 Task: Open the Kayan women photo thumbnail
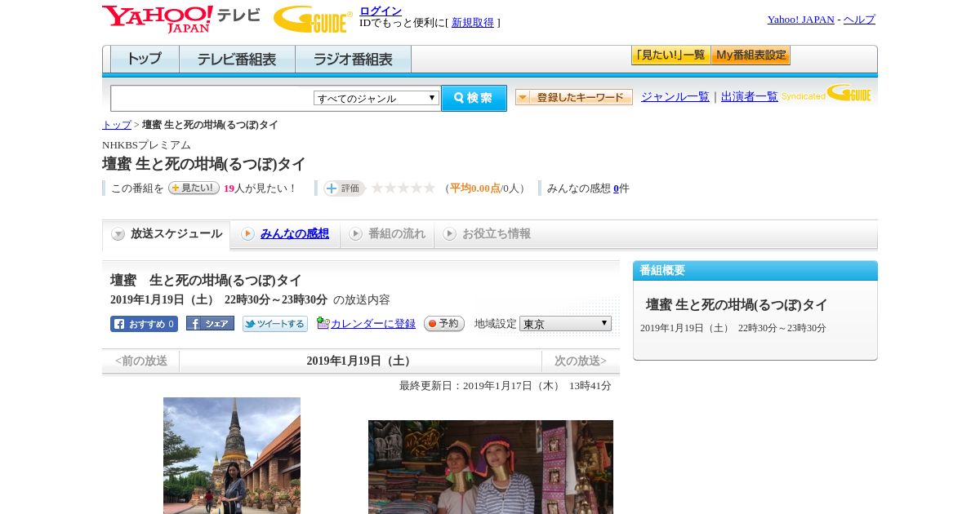[x=491, y=467]
